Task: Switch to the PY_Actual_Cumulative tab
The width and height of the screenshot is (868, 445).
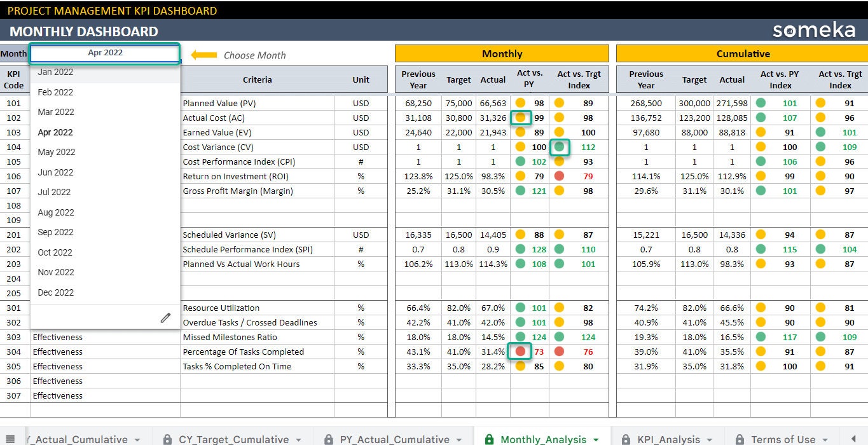Action: pos(391,439)
